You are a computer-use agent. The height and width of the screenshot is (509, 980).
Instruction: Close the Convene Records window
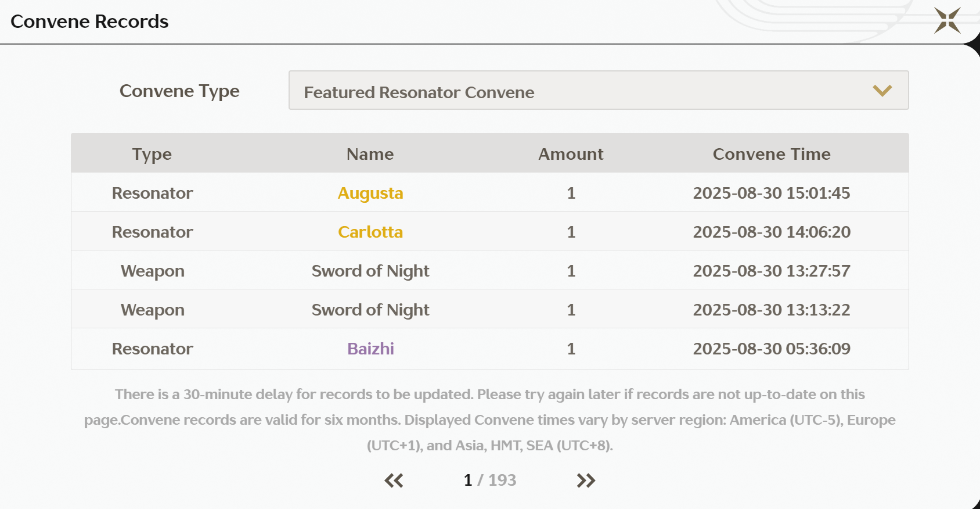pyautogui.click(x=947, y=20)
